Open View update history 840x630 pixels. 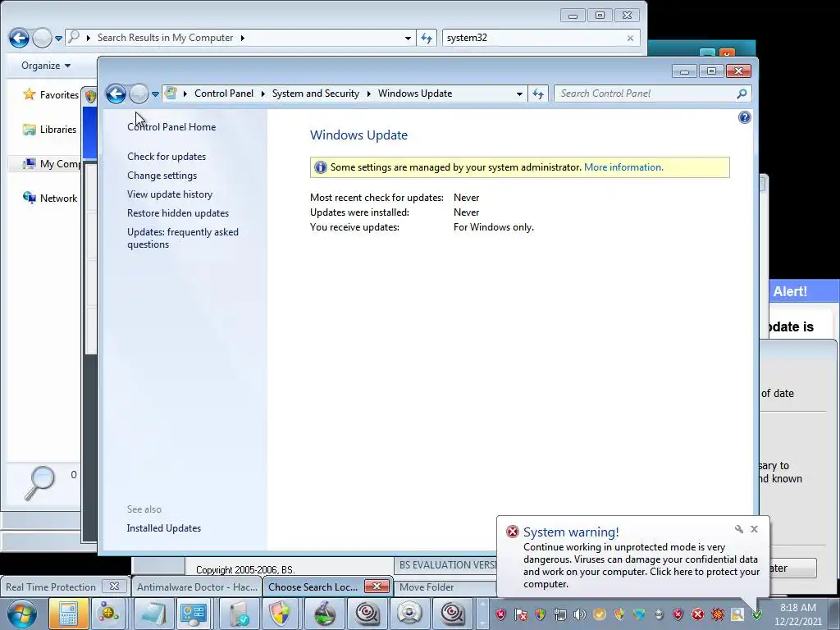[x=170, y=194]
